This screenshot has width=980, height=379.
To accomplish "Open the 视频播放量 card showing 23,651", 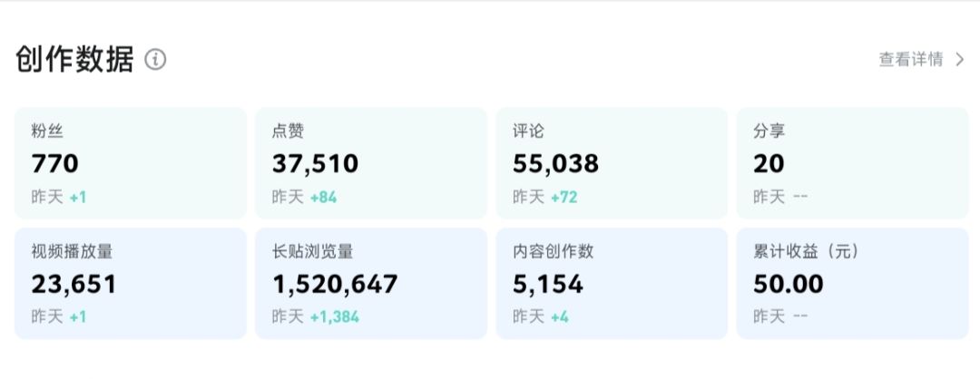I will pyautogui.click(x=131, y=284).
